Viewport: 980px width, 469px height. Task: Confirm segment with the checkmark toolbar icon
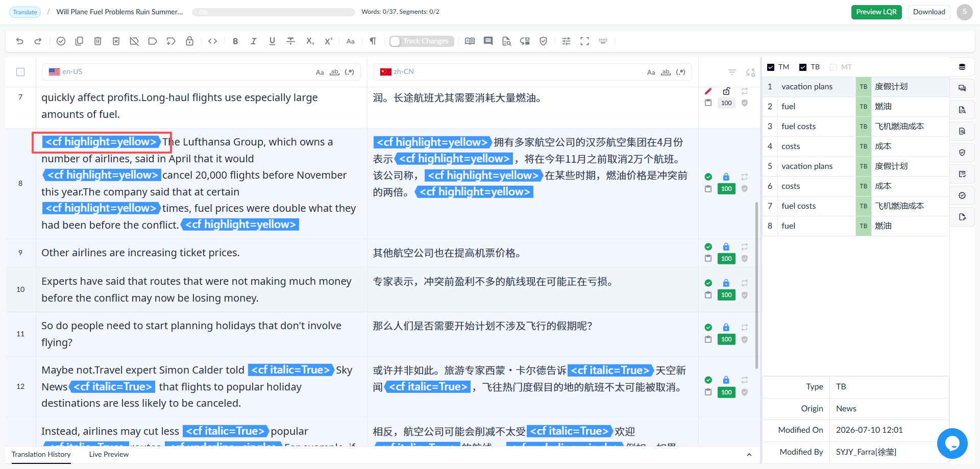pos(61,41)
